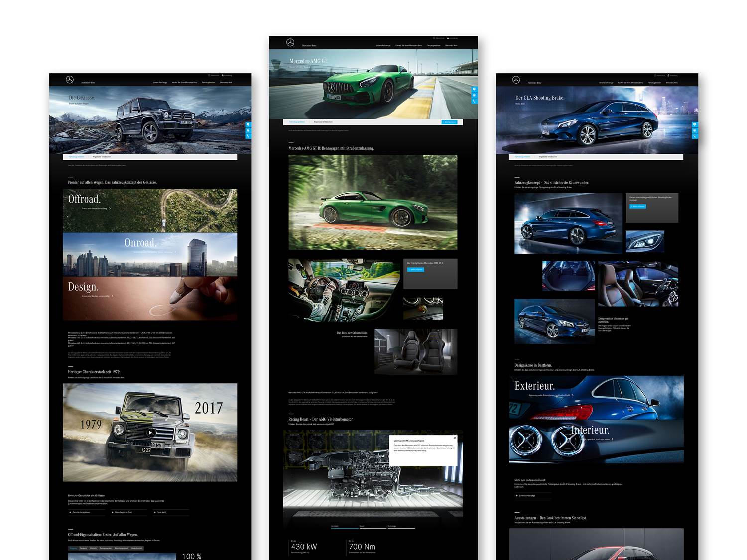Click Mercedes star logo on G-Klasse page

pos(70,80)
